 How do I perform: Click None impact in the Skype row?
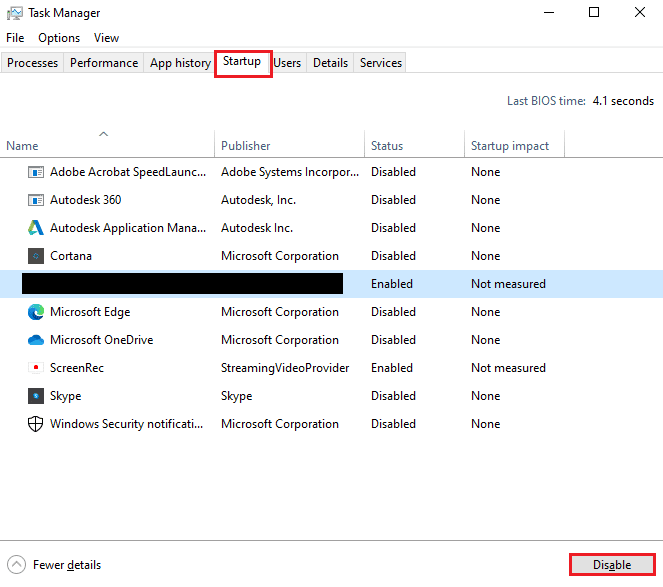pos(485,396)
